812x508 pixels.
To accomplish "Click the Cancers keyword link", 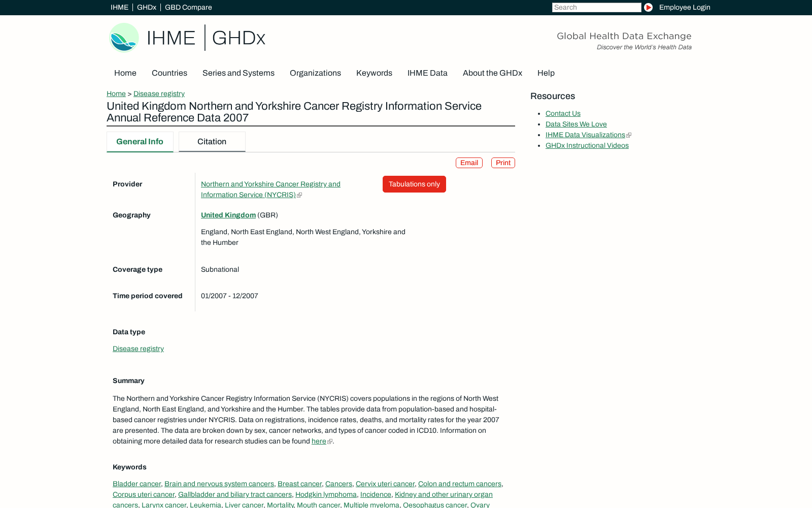I will (x=339, y=484).
